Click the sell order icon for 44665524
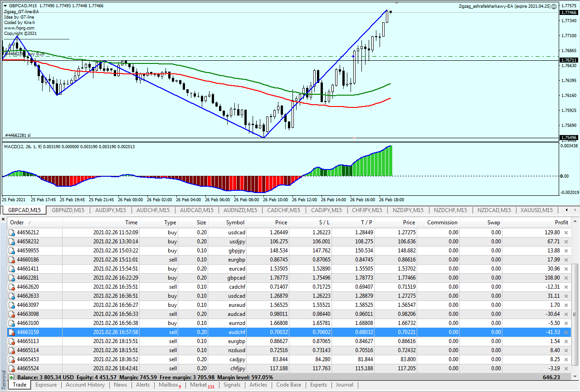The width and height of the screenshot is (580, 392). [12, 368]
